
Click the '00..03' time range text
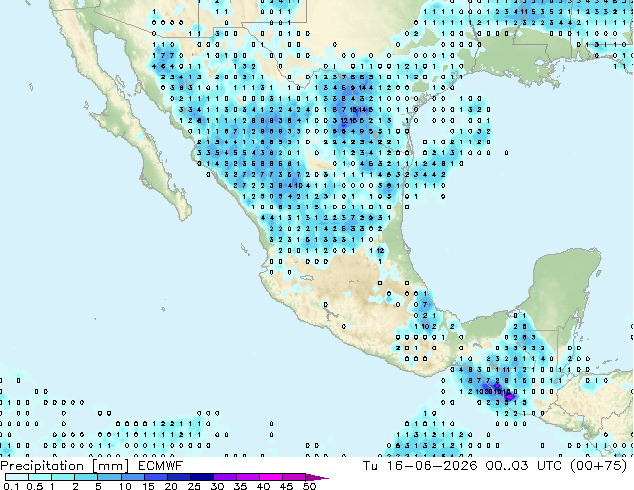[x=507, y=466]
